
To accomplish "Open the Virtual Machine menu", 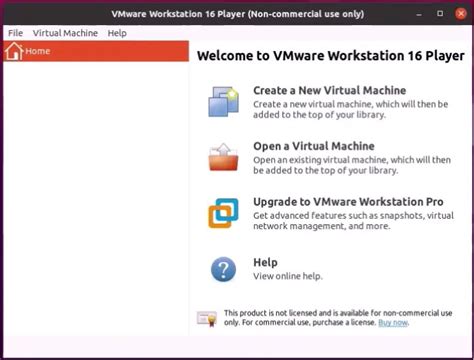I will click(65, 33).
